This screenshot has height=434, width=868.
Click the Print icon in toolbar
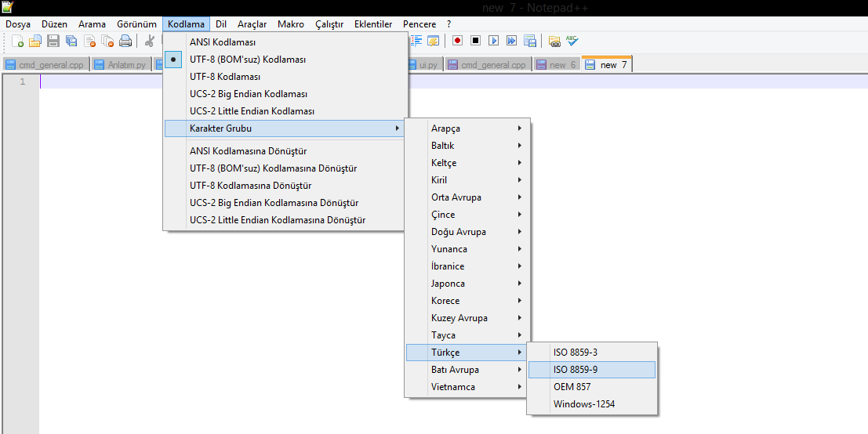125,41
